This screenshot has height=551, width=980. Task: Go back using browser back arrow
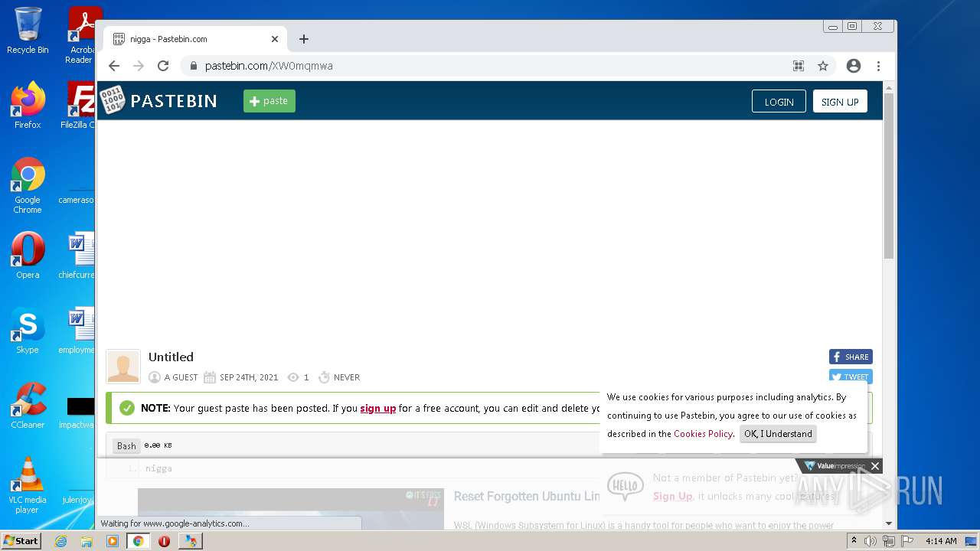tap(114, 66)
